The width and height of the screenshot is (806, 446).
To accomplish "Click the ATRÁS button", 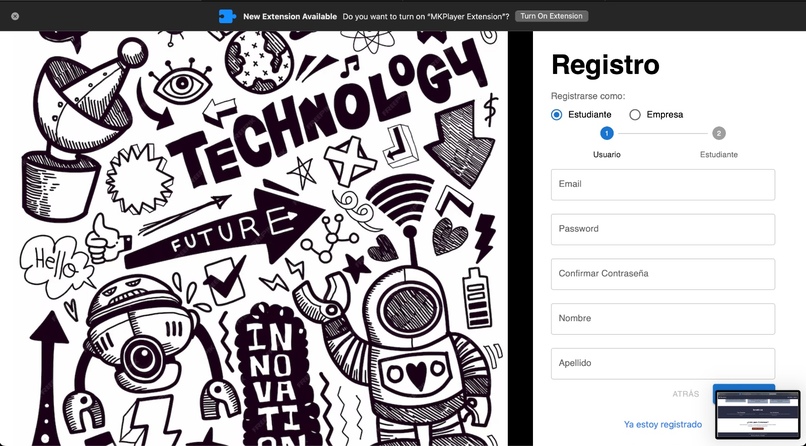I will click(686, 394).
